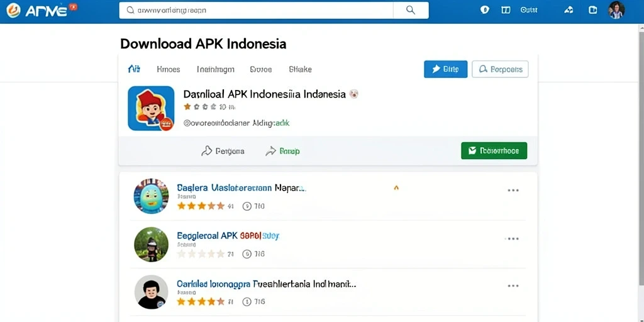Screen dimensions: 644x322
Task: Switch to the 'Ineinhngm' tab
Action: [x=216, y=69]
